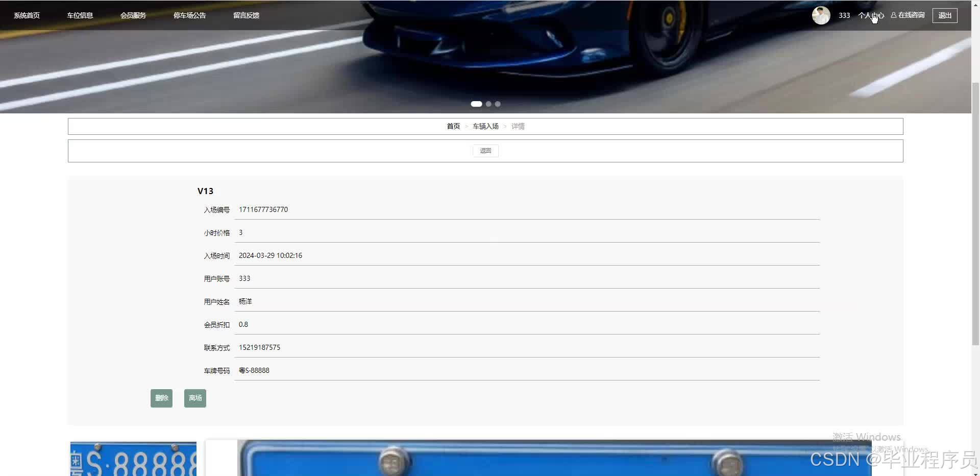
Task: Click the 详情 breadcrumb text
Action: (518, 126)
